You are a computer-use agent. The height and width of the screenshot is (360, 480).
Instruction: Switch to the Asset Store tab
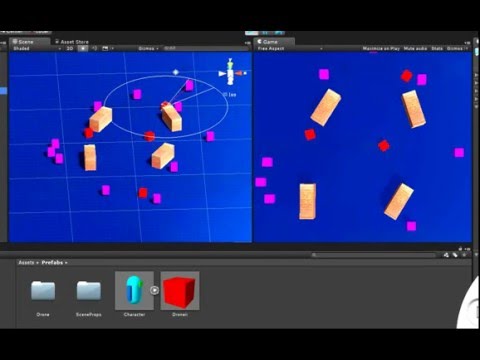point(72,42)
